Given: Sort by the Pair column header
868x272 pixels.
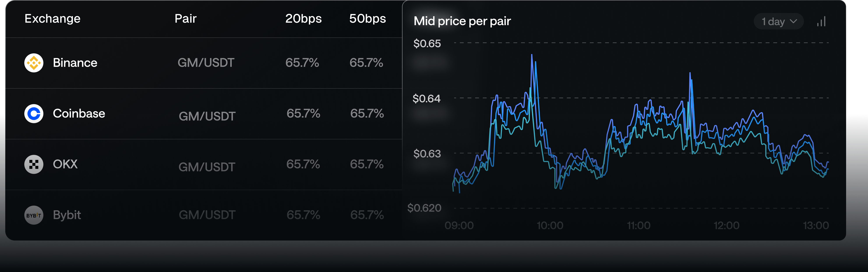Looking at the screenshot, I should click(185, 19).
